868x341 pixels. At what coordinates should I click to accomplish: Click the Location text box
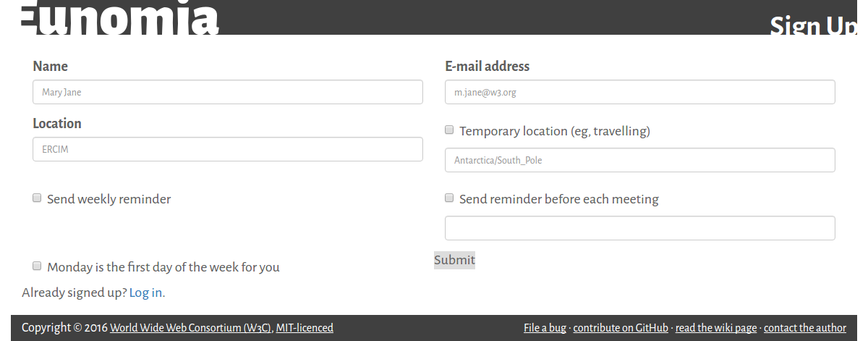tap(228, 149)
